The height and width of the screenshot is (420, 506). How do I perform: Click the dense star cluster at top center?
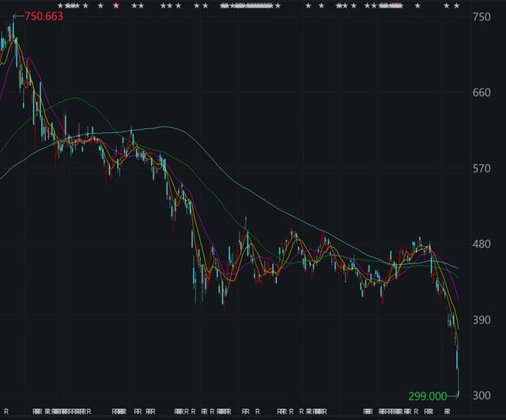click(247, 6)
